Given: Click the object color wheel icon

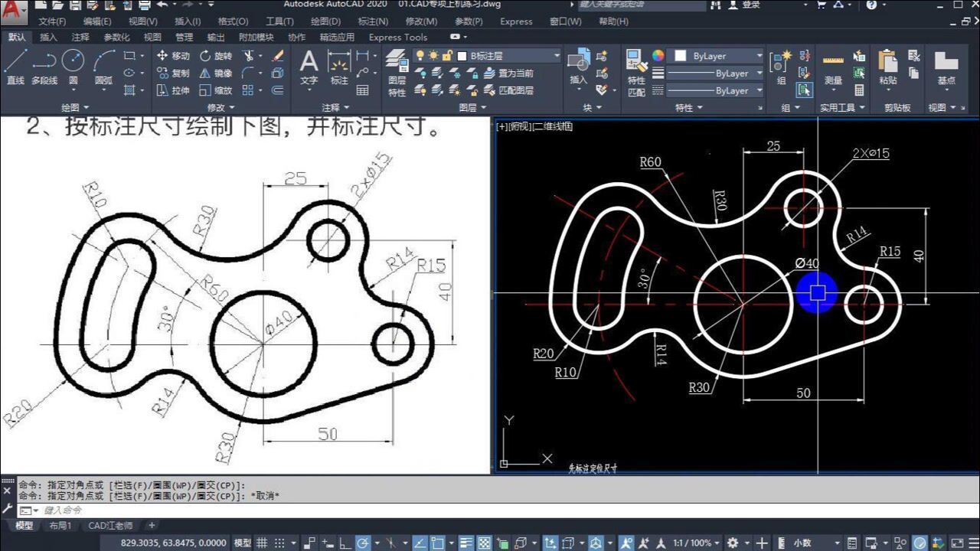Looking at the screenshot, I should pyautogui.click(x=658, y=56).
